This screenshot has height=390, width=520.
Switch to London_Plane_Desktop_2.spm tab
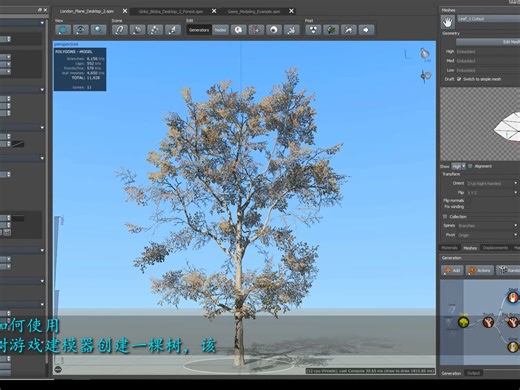(86, 11)
